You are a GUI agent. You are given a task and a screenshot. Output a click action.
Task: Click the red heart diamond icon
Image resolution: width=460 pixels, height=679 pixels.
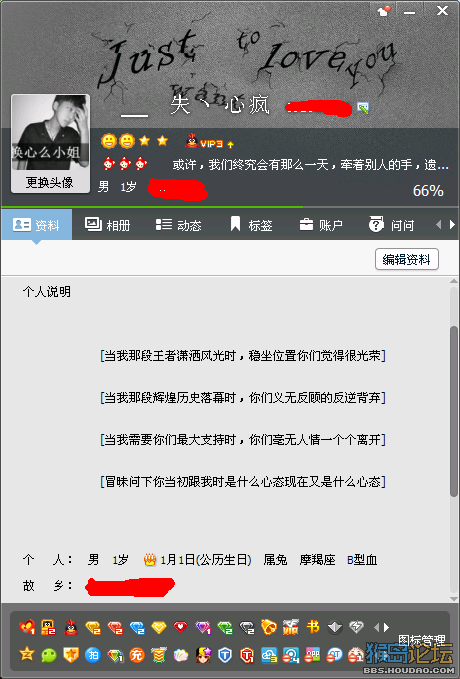pos(181,627)
